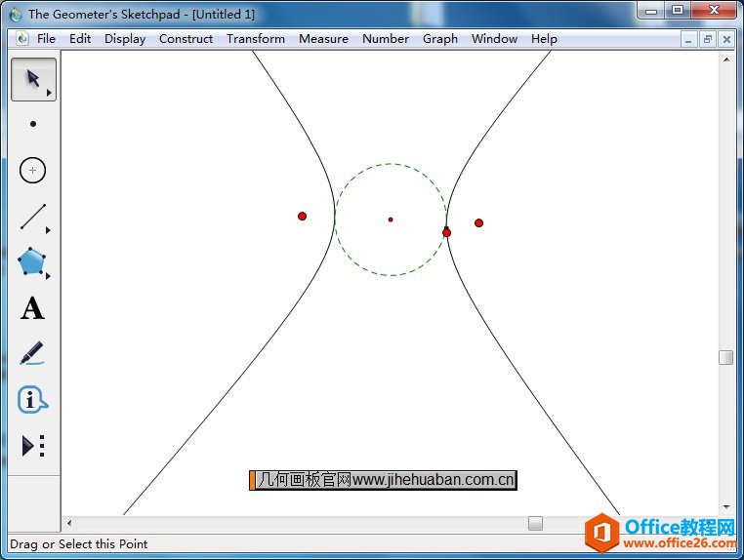Close the main Sketchpad window
The width and height of the screenshot is (744, 560).
pyautogui.click(x=714, y=11)
